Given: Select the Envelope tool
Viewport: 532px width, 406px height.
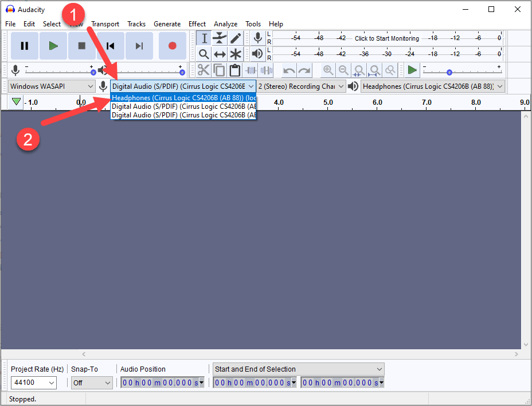Looking at the screenshot, I should (220, 38).
